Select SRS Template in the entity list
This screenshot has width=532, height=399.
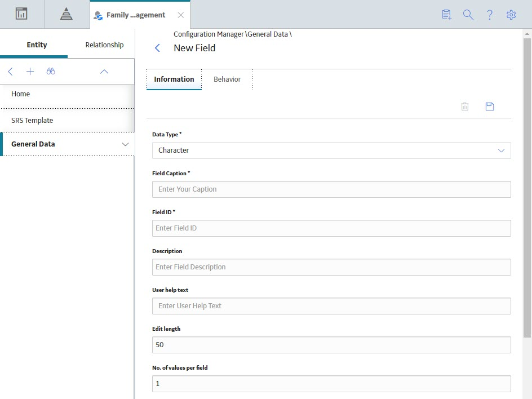[67, 121]
